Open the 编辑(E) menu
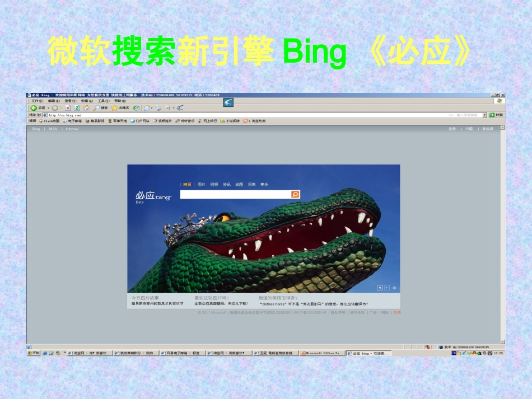 pos(54,101)
